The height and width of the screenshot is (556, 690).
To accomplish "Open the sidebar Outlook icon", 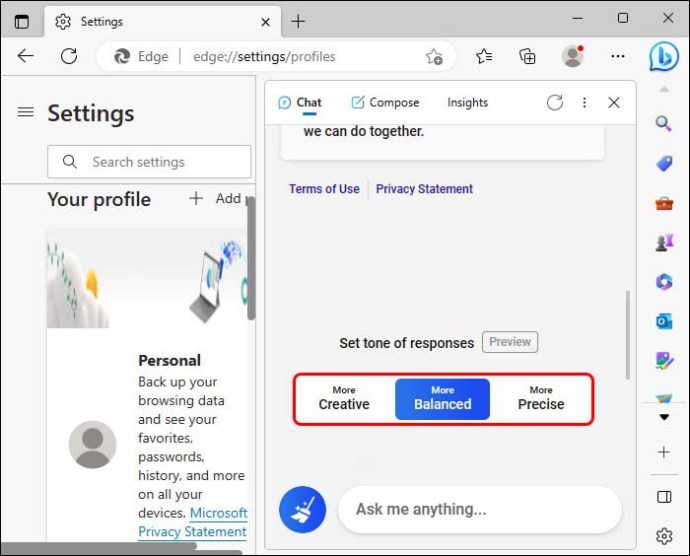I will point(664,321).
